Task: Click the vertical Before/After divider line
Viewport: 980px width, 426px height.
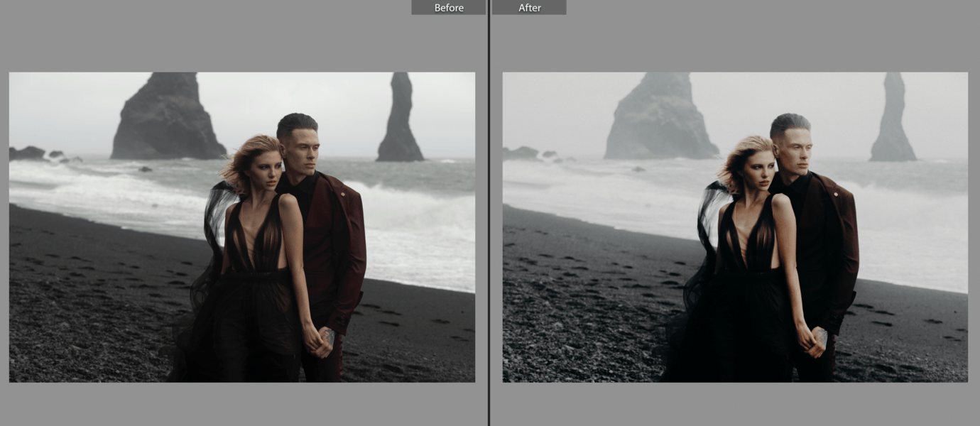Action: (x=489, y=213)
